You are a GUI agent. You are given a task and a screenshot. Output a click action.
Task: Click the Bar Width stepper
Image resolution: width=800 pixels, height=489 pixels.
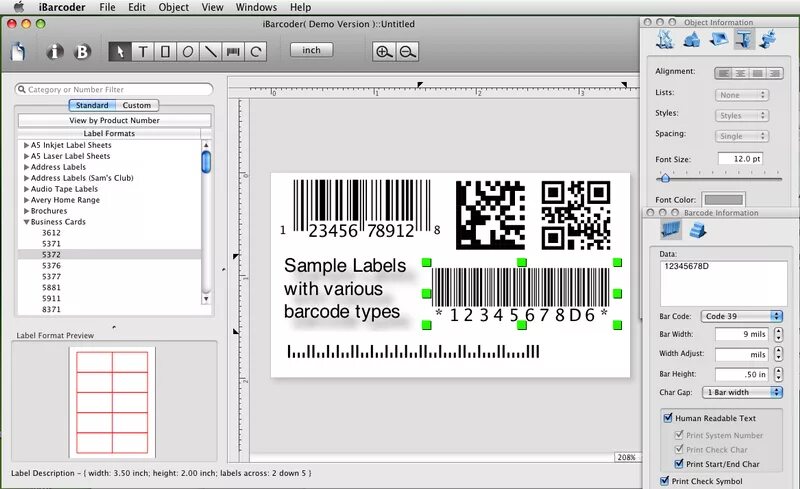pyautogui.click(x=778, y=334)
